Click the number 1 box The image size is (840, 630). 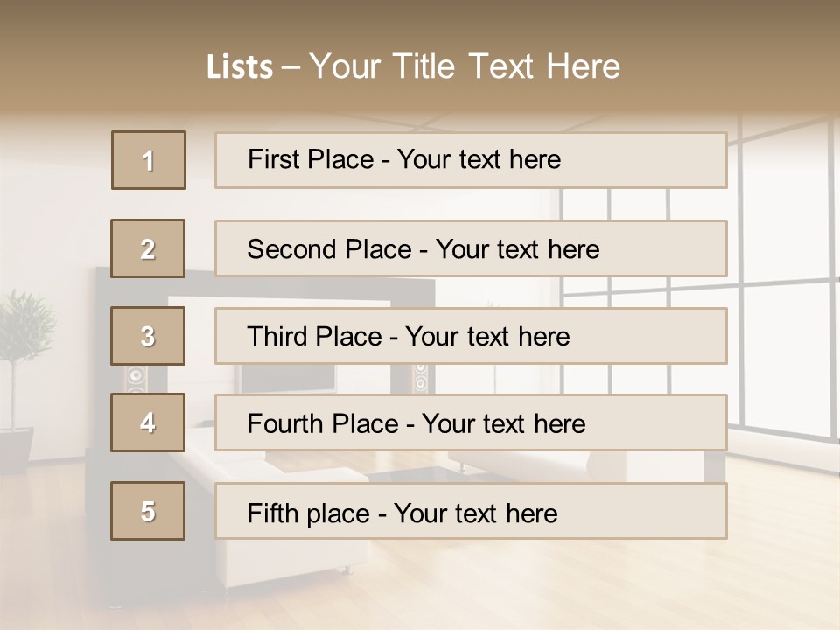(x=149, y=160)
